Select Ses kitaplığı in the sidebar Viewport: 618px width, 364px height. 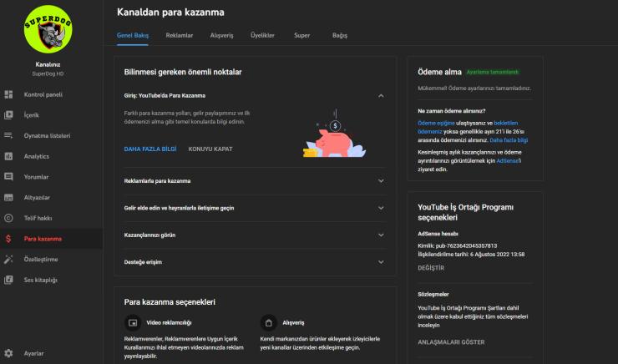pyautogui.click(x=40, y=280)
